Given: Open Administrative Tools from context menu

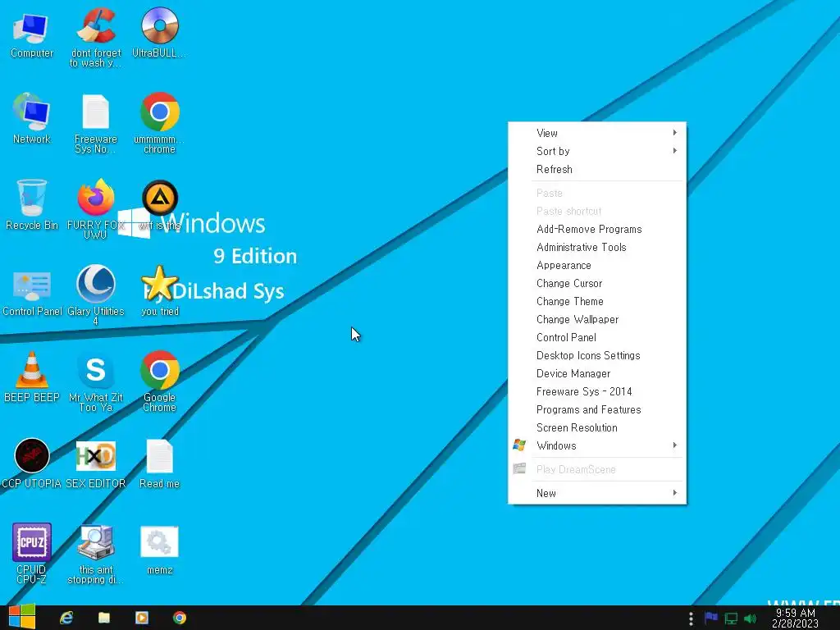Looking at the screenshot, I should tap(597, 248).
